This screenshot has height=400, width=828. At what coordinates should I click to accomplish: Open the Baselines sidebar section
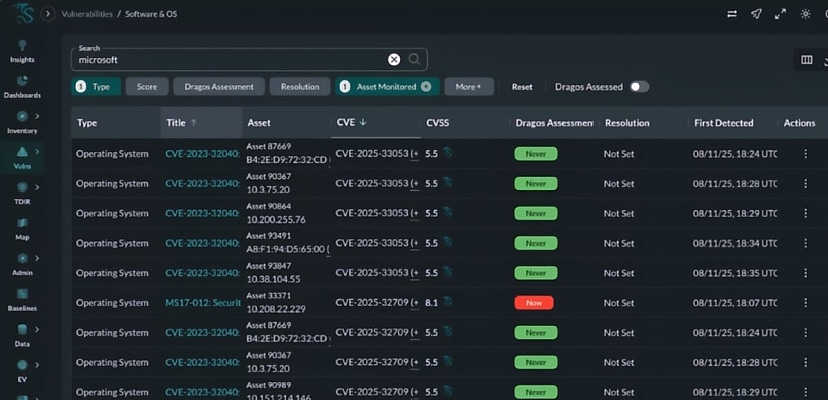tap(22, 300)
